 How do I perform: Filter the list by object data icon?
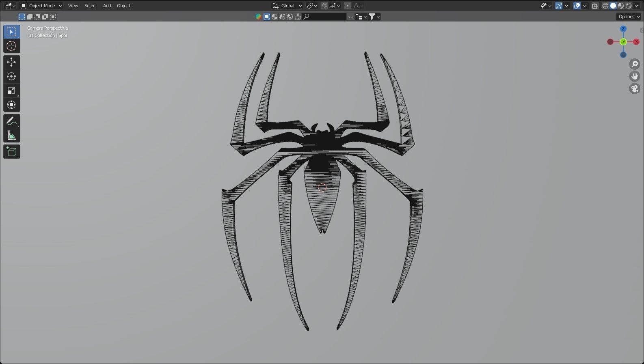point(267,17)
